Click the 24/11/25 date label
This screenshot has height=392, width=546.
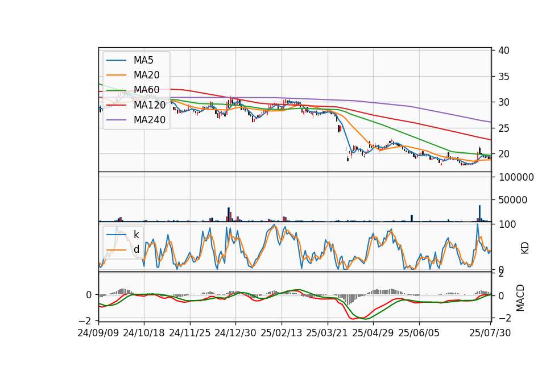point(190,333)
